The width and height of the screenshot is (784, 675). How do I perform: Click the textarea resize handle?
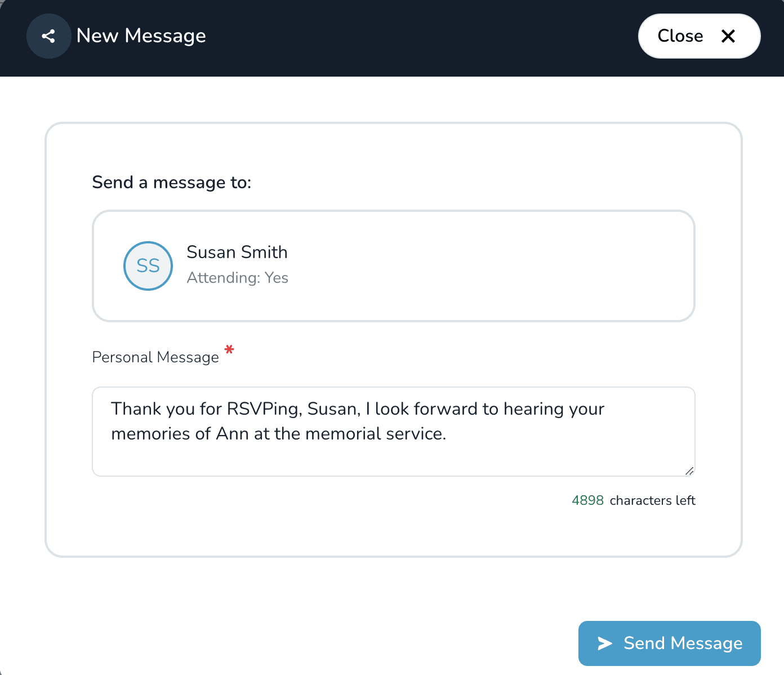click(690, 471)
